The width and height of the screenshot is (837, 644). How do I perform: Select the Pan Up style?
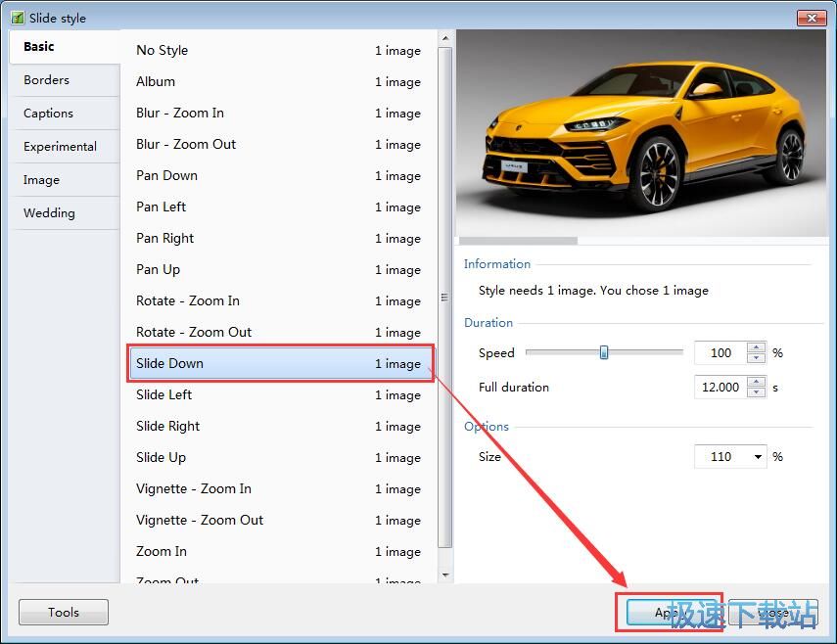[281, 269]
